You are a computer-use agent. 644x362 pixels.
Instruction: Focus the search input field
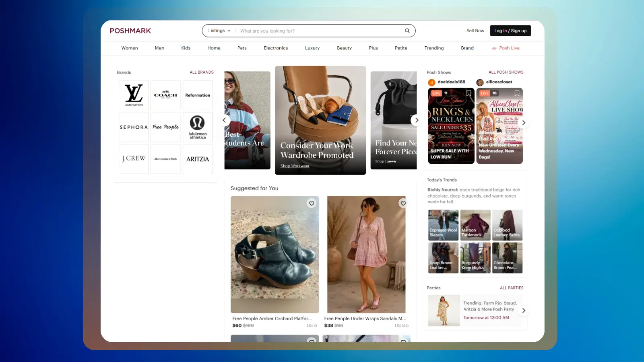[x=320, y=31]
